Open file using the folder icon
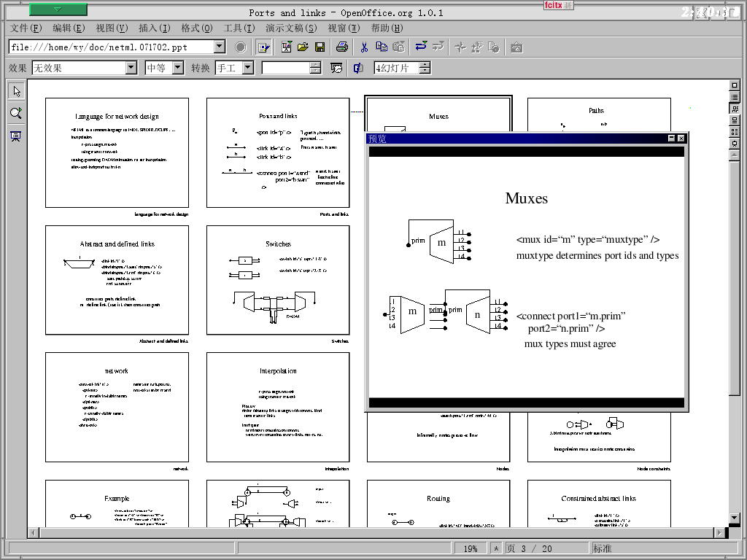The image size is (747, 560). coord(303,47)
